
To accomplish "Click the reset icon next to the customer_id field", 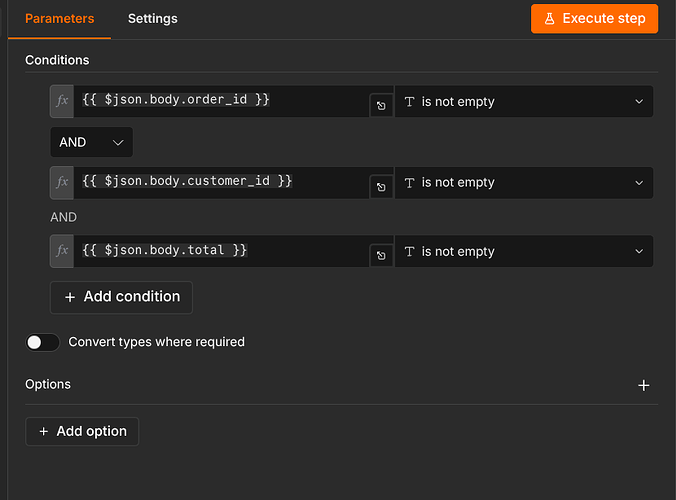I will click(381, 187).
